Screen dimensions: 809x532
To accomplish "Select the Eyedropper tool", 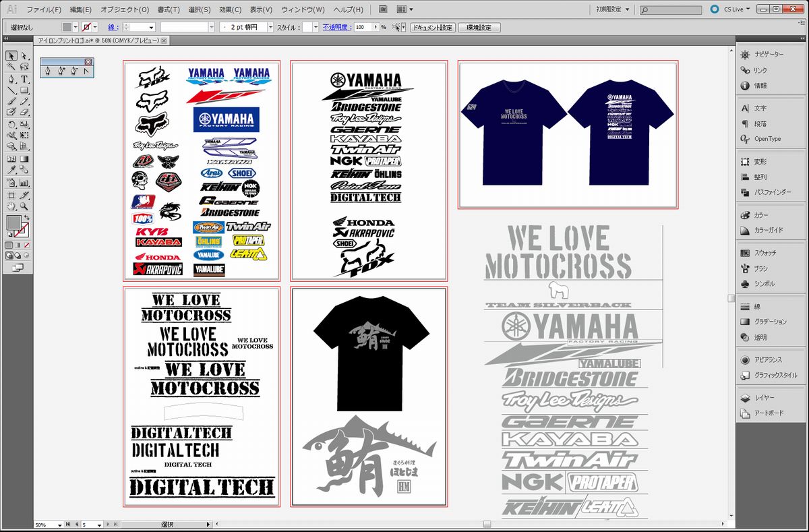I will [11, 170].
